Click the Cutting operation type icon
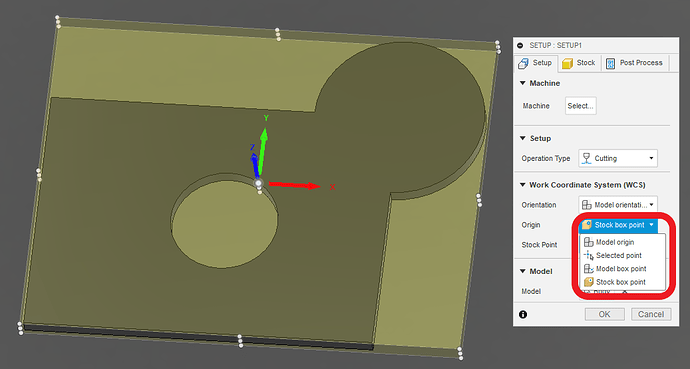This screenshot has height=369, width=690. pyautogui.click(x=586, y=158)
